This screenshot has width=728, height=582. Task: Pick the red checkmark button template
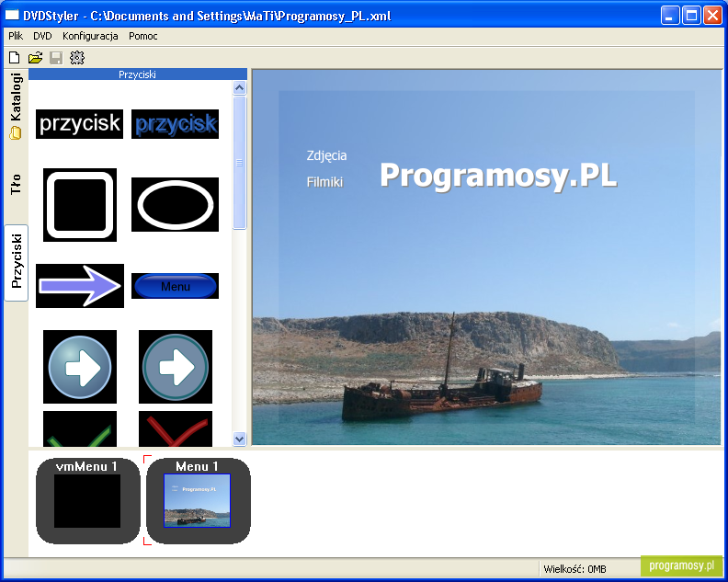point(176,428)
